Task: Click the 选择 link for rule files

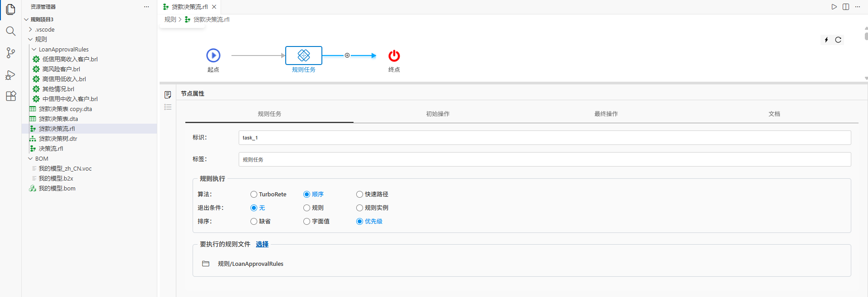Action: (x=262, y=244)
